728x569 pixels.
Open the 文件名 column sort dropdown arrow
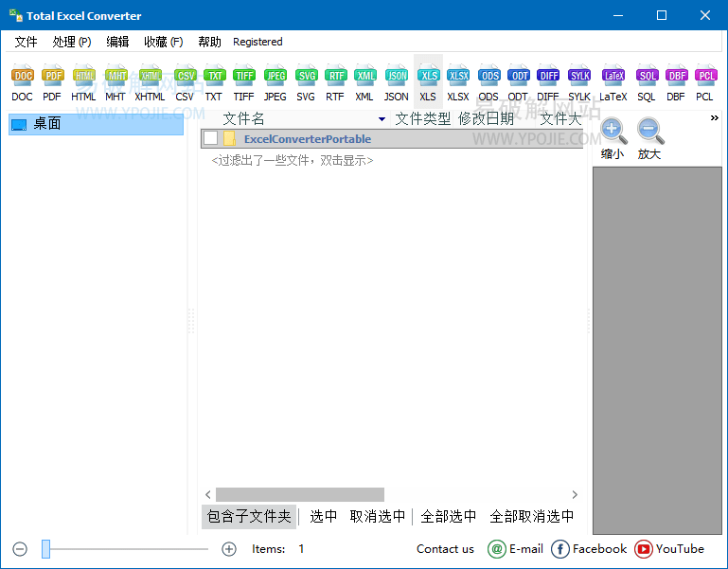coord(382,119)
